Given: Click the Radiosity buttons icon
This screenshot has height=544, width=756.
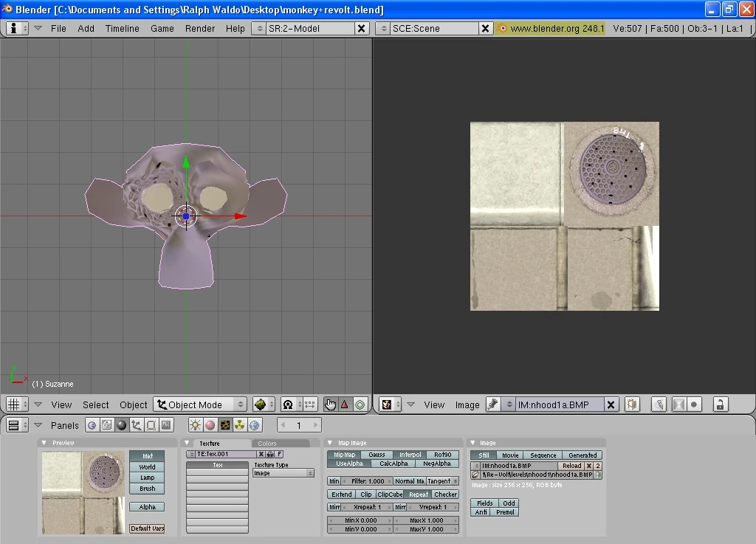Looking at the screenshot, I should coord(240,425).
